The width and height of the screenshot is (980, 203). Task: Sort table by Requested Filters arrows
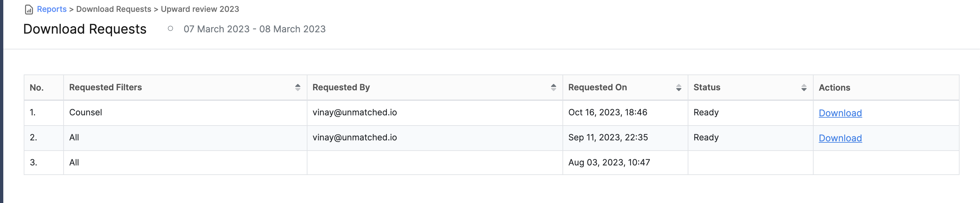298,87
